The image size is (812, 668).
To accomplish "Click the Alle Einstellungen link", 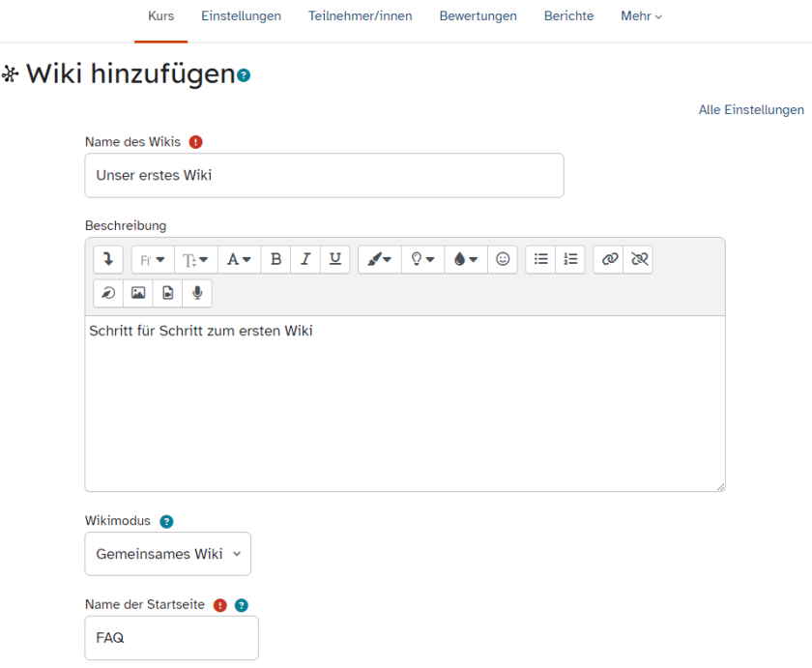I will coord(751,110).
